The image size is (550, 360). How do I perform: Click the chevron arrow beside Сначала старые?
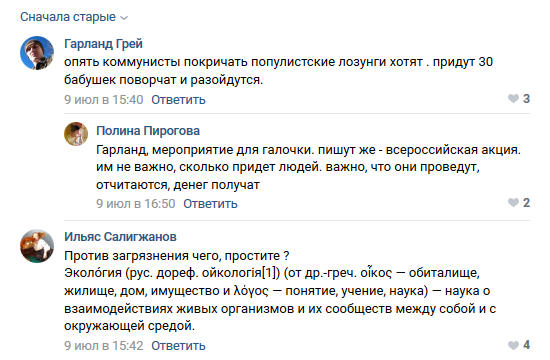124,18
